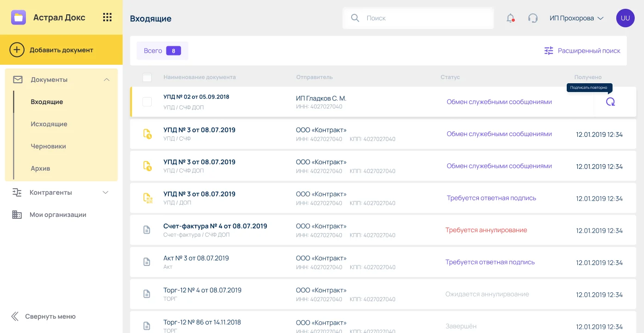
Task: Click the filter sliders icon for Расширенный поиск
Action: pos(549,51)
